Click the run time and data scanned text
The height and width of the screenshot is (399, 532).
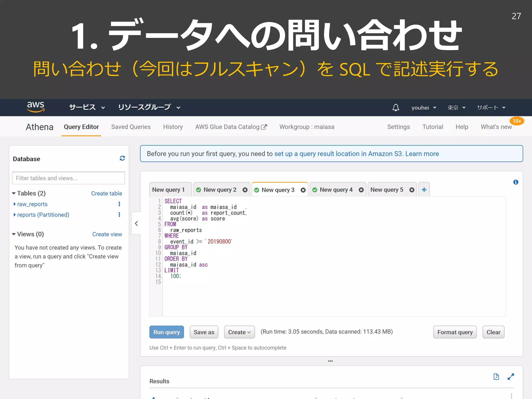tap(327, 332)
